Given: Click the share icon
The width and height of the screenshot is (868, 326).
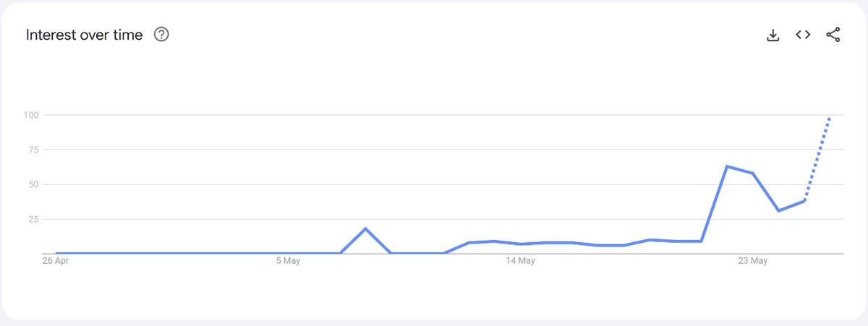Looking at the screenshot, I should pyautogui.click(x=833, y=35).
